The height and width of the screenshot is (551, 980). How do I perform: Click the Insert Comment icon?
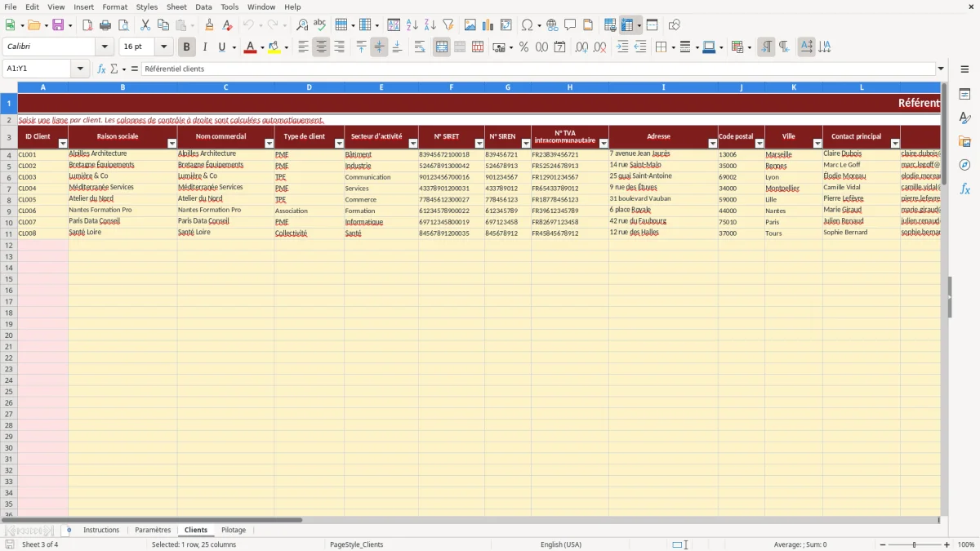coord(570,25)
